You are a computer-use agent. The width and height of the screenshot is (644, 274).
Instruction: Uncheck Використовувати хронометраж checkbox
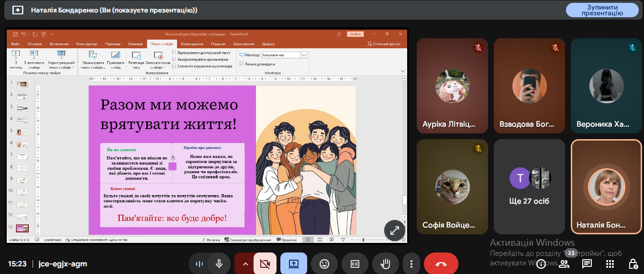tap(174, 59)
